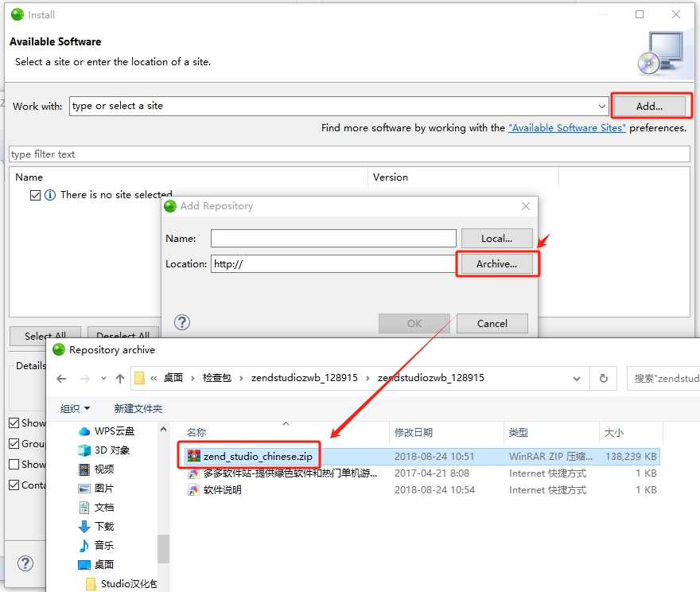The image size is (700, 592).
Task: Maximize the Install window
Action: pyautogui.click(x=640, y=15)
